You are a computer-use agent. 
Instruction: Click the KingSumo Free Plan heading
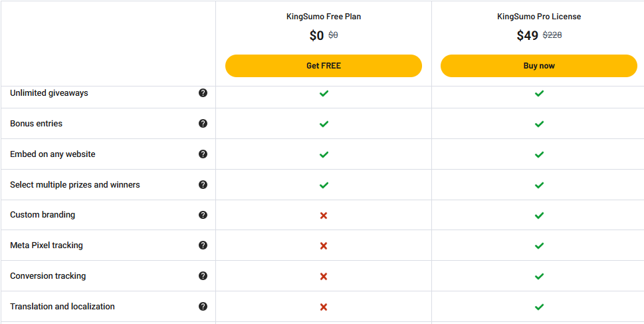(x=324, y=17)
